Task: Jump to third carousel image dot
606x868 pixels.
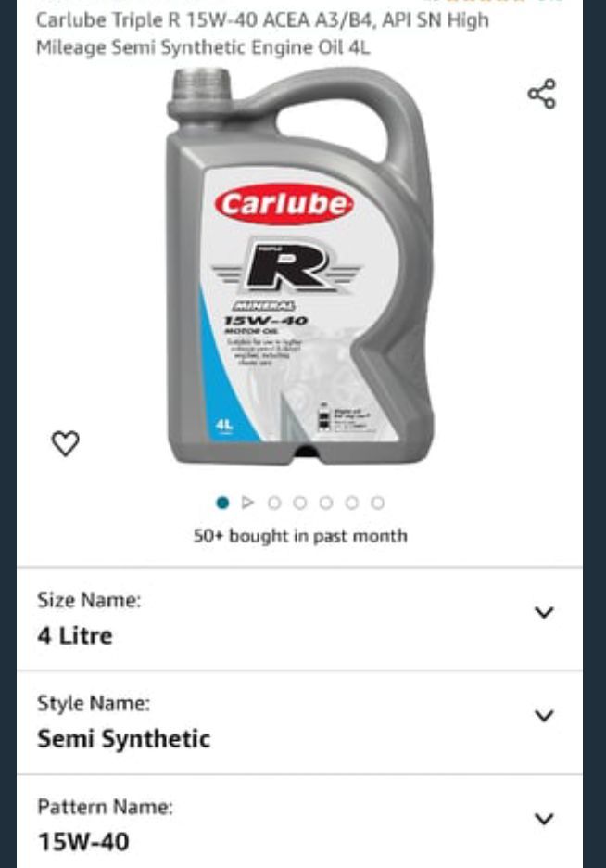Action: pos(274,503)
